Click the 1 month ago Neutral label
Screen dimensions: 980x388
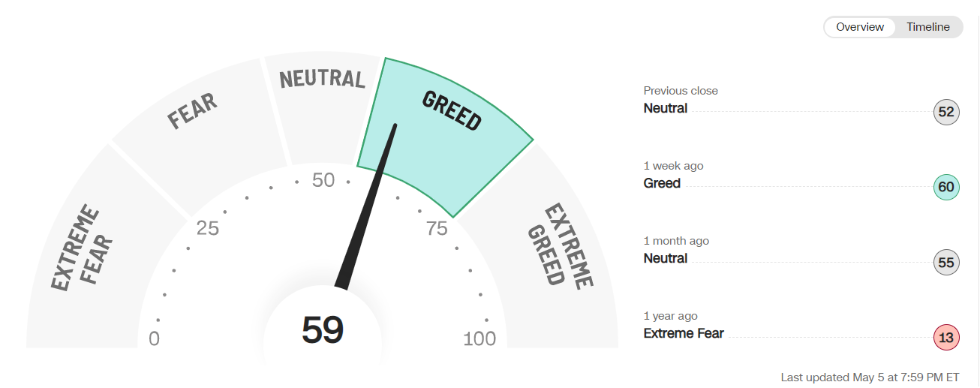tap(666, 258)
